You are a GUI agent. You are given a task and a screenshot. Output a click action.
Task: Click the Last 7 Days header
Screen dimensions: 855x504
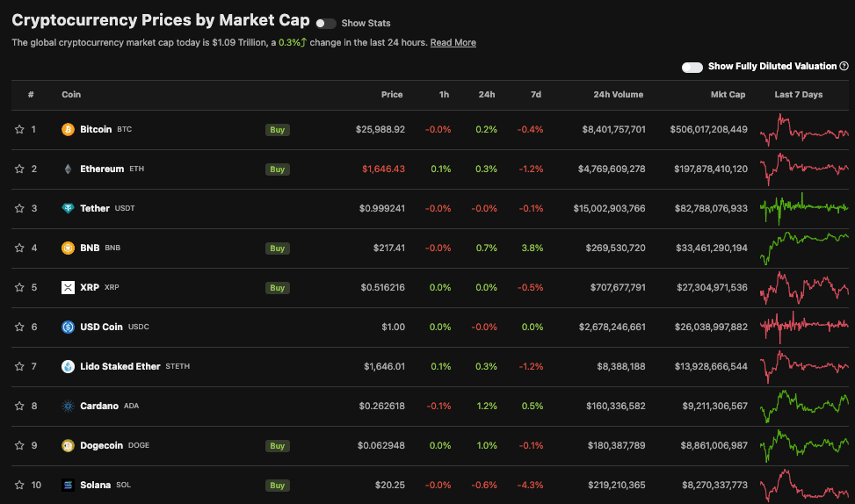[798, 94]
